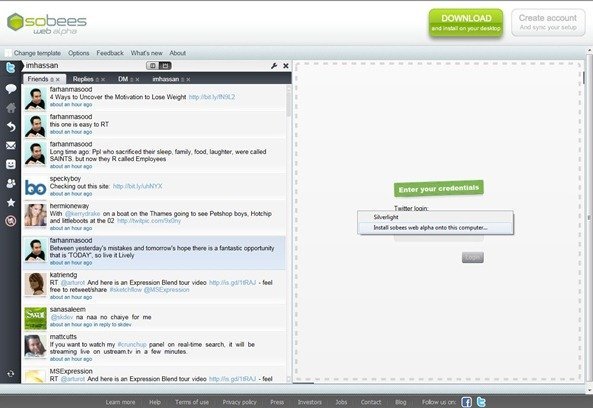Image resolution: width=593 pixels, height=408 pixels.
Task: Click the Twitter bird icon in sidebar
Action: [10, 68]
